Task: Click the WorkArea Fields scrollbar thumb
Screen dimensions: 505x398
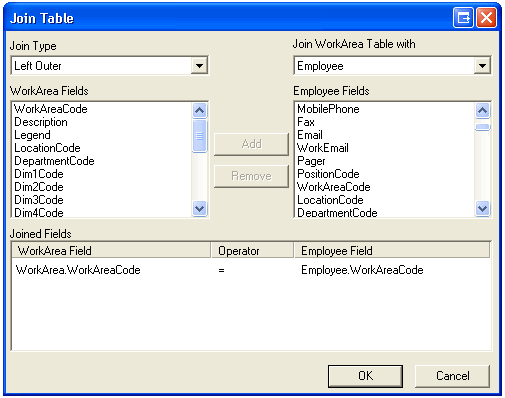Action: (x=199, y=136)
